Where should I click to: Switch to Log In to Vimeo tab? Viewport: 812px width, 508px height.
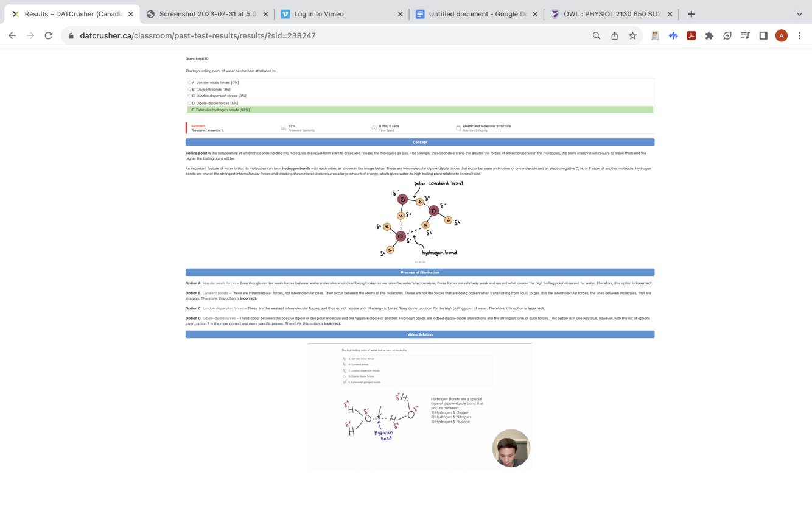pyautogui.click(x=341, y=13)
